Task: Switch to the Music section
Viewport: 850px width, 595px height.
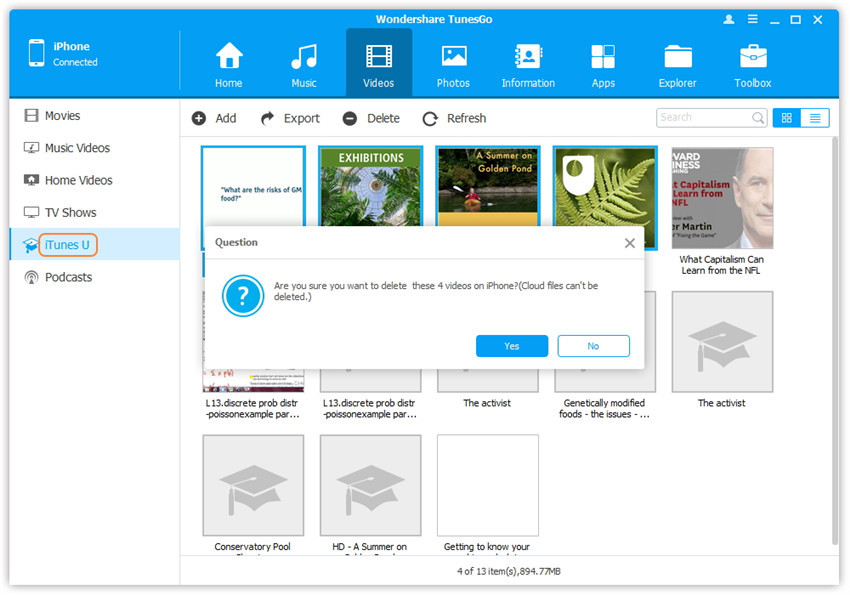Action: [304, 64]
